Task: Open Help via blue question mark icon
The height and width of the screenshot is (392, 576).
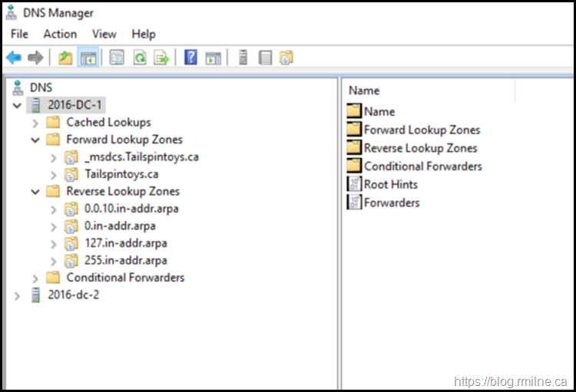Action: (190, 58)
